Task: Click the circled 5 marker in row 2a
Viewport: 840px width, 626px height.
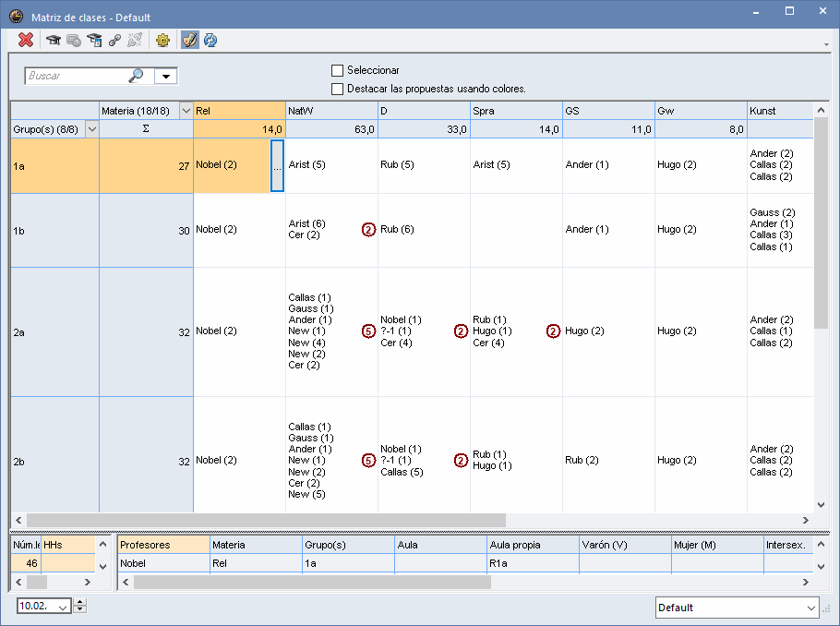Action: tap(368, 331)
